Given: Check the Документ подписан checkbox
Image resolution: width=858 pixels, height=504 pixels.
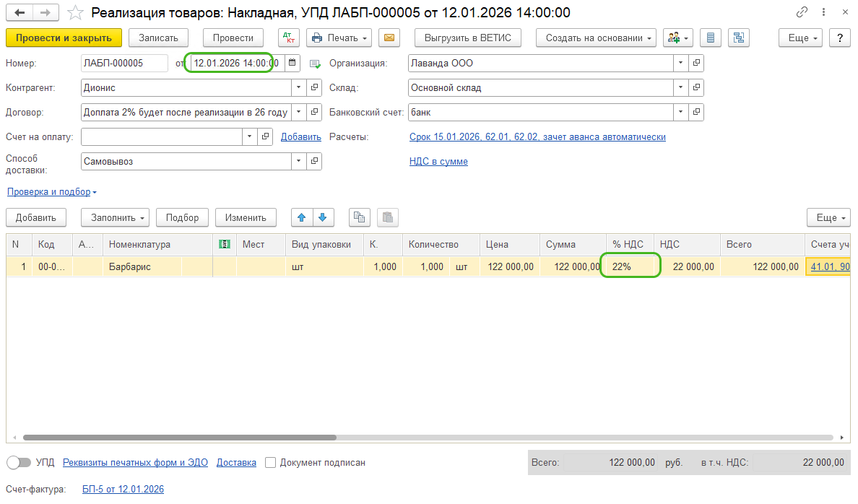Looking at the screenshot, I should pyautogui.click(x=271, y=462).
